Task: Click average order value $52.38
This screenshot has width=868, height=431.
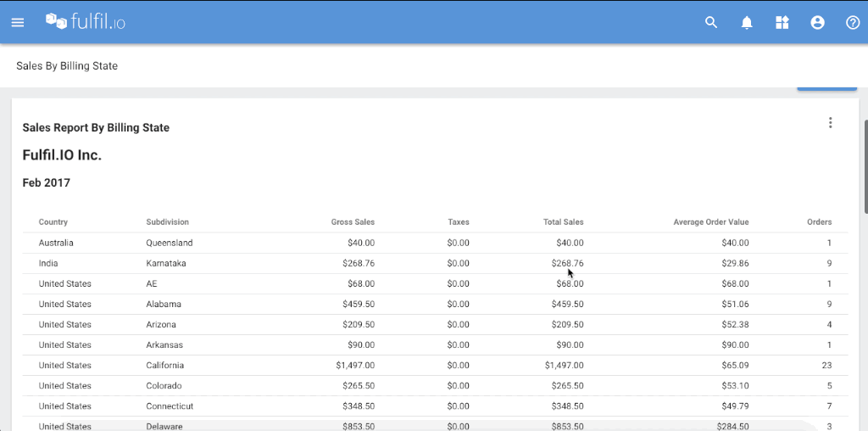Action: 735,325
